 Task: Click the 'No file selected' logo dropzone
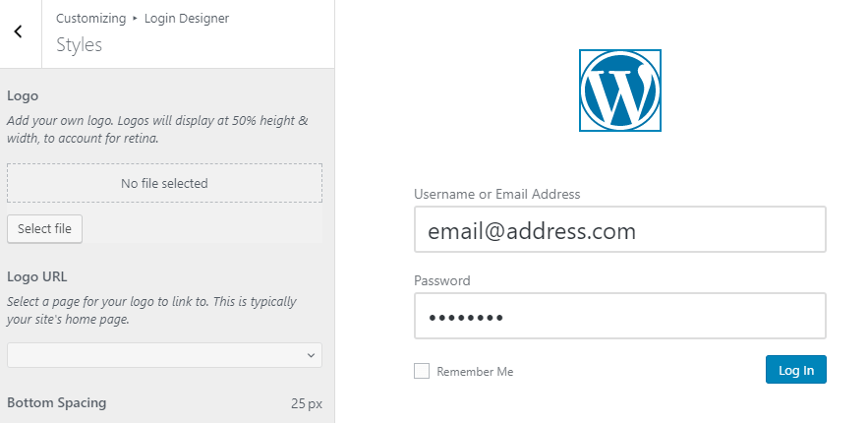164,183
